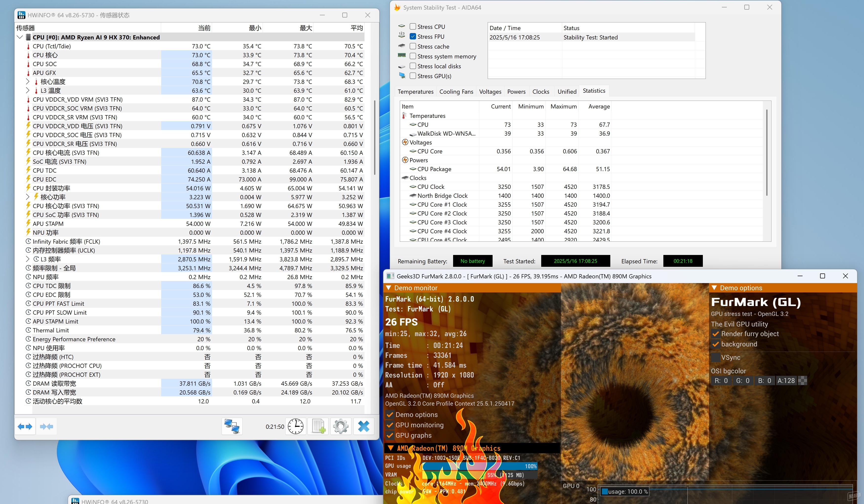Image resolution: width=864 pixels, height=504 pixels.
Task: Expand the 核心温度 row in HWiNFO
Action: click(28, 82)
